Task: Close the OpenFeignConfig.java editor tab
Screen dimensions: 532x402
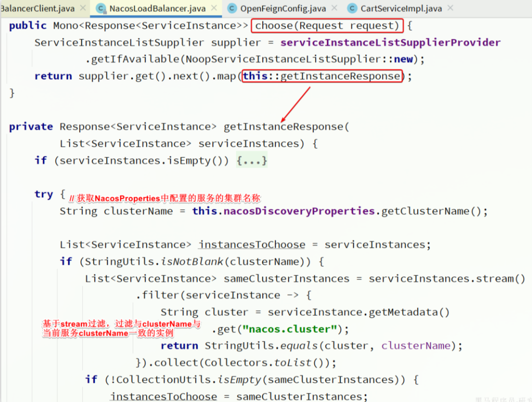Action: coord(334,8)
